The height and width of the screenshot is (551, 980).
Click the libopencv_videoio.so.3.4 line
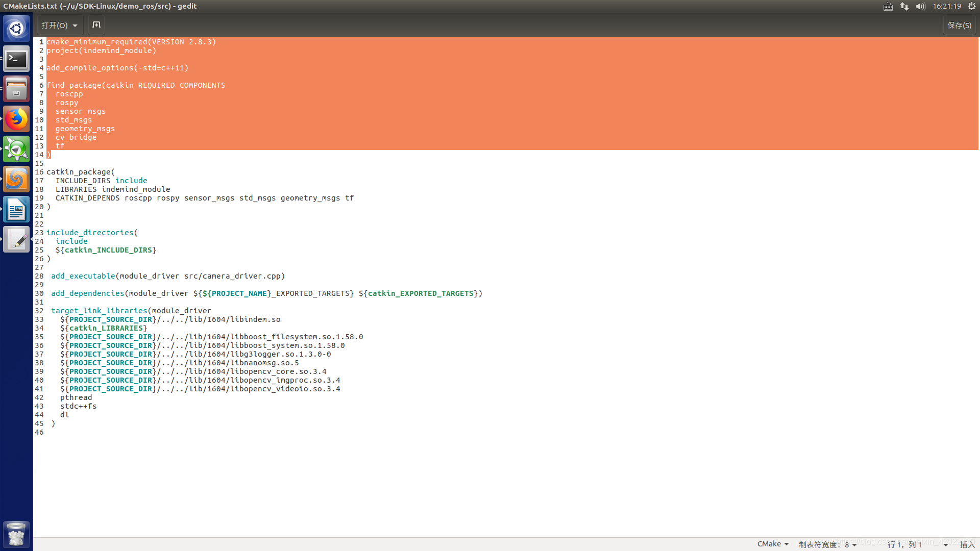[x=200, y=389]
